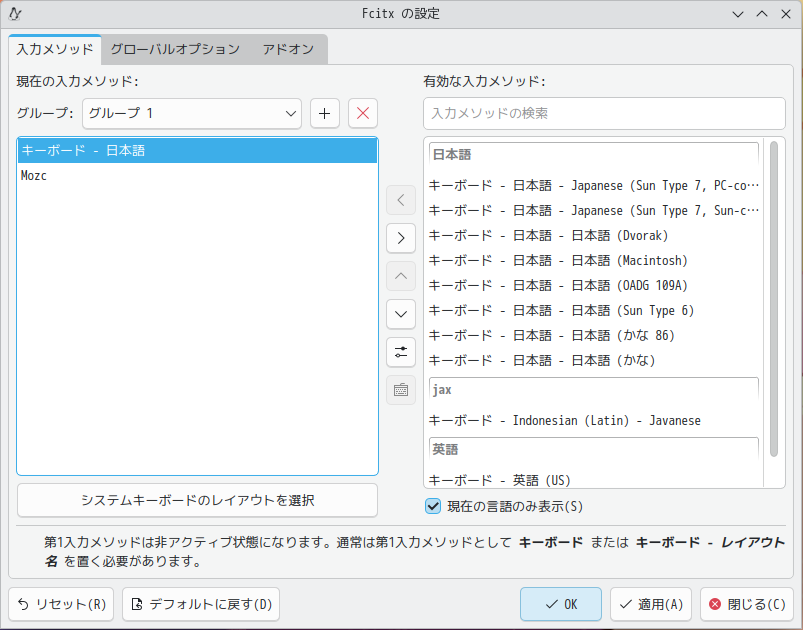This screenshot has height=630, width=803.
Task: Switch to 入力メソッド tab
Action: (x=55, y=49)
